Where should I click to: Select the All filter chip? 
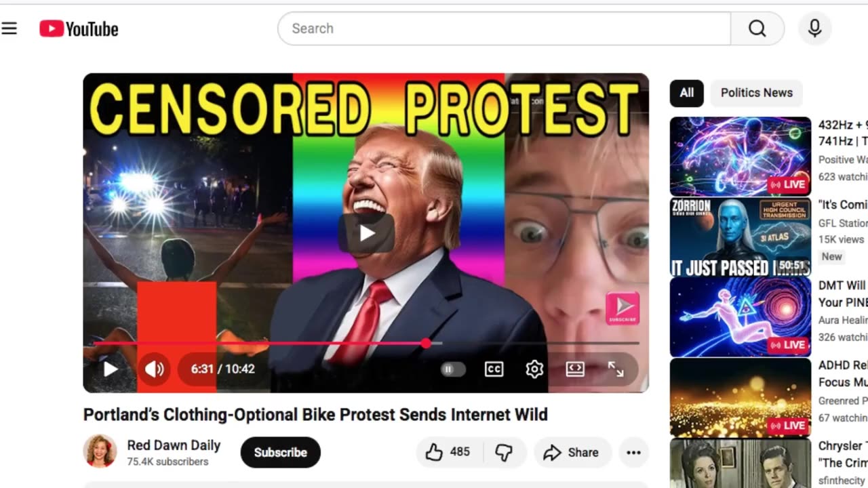pos(687,93)
